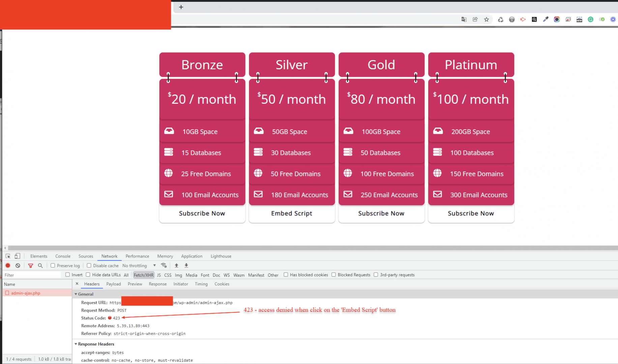Screen dimensions: 618x364
Task: Close the request details pane
Action: (77, 284)
